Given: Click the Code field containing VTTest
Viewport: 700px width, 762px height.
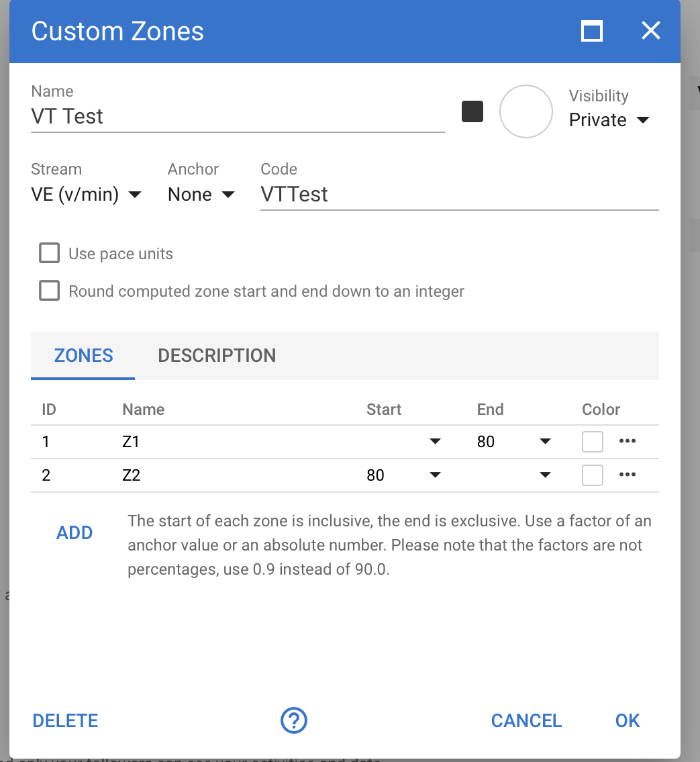Looking at the screenshot, I should (459, 195).
